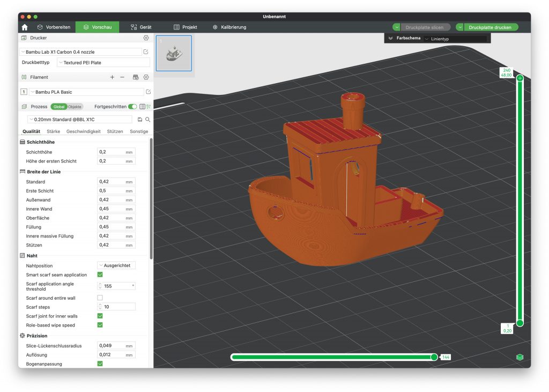
Task: Search process settings with magnifier icon
Action: pyautogui.click(x=147, y=120)
